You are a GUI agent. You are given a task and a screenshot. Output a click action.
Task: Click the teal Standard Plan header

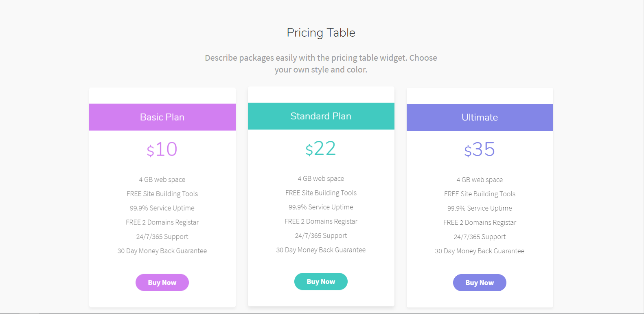pos(321,116)
